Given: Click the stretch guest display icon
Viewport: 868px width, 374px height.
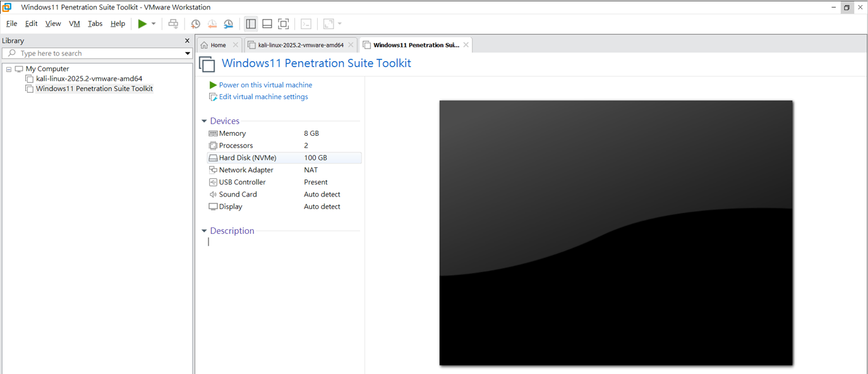Looking at the screenshot, I should point(329,24).
